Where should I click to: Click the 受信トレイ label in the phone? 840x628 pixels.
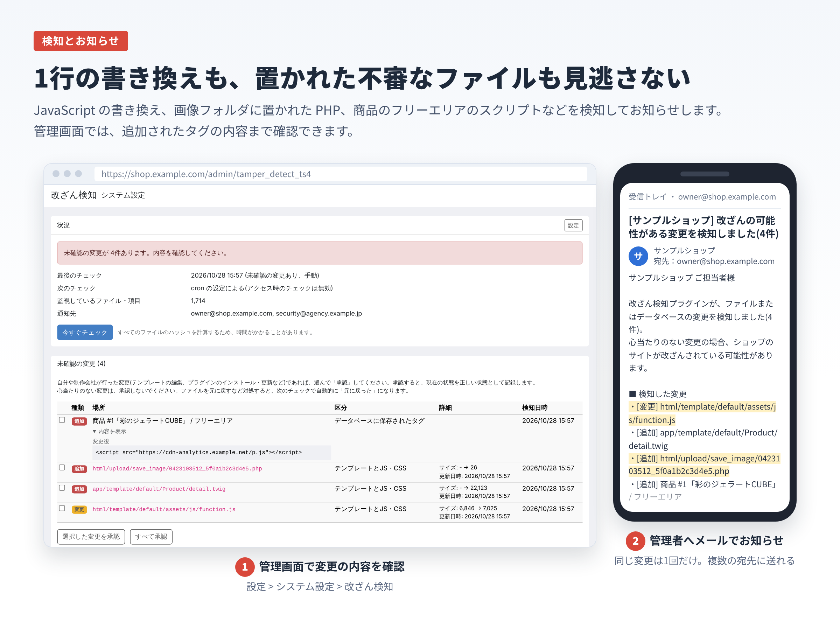coord(647,196)
